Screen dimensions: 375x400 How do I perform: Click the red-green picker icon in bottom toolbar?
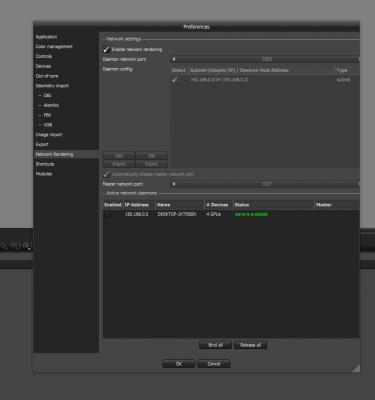click(x=26, y=246)
